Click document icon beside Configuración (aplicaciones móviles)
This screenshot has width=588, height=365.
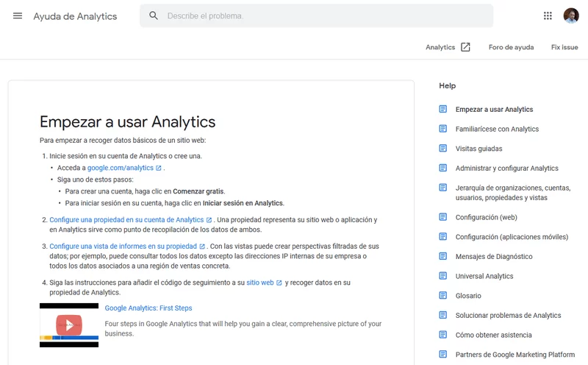[443, 236]
